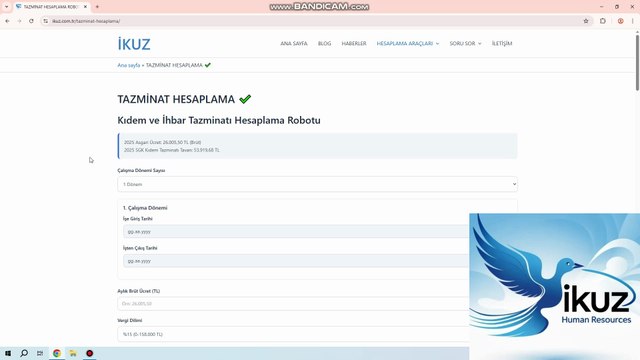Open the Vergi Dilimi dropdown

click(x=293, y=334)
